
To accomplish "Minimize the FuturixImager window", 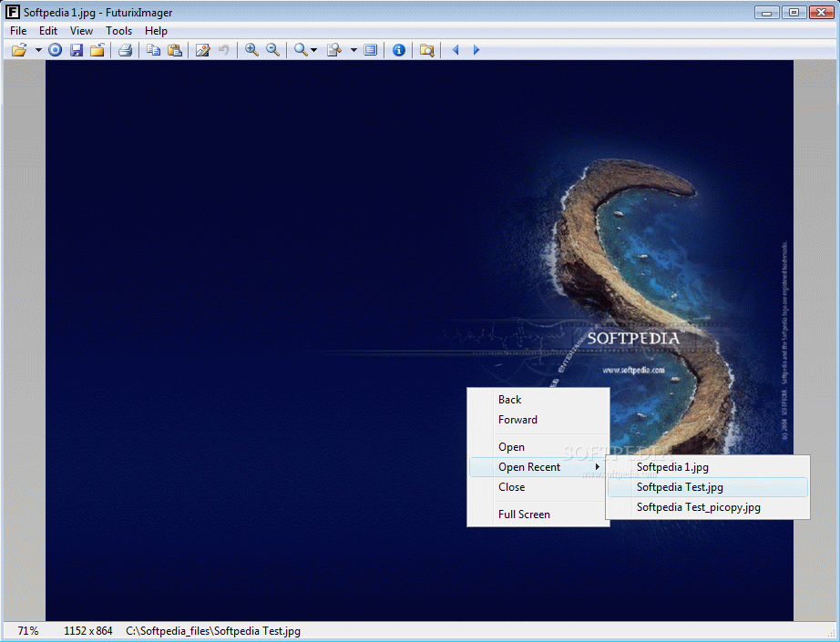I will 766,13.
